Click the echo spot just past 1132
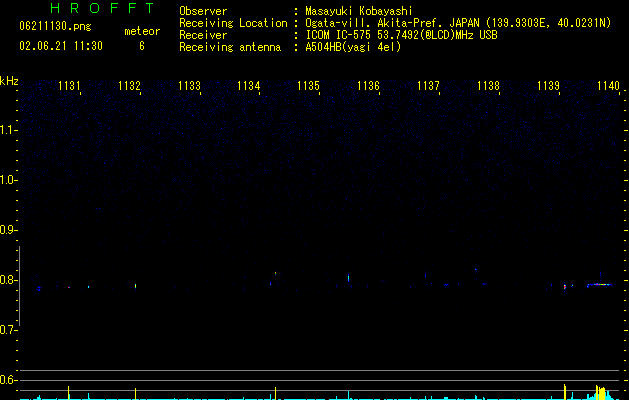This screenshot has width=629, height=400. pyautogui.click(x=136, y=286)
